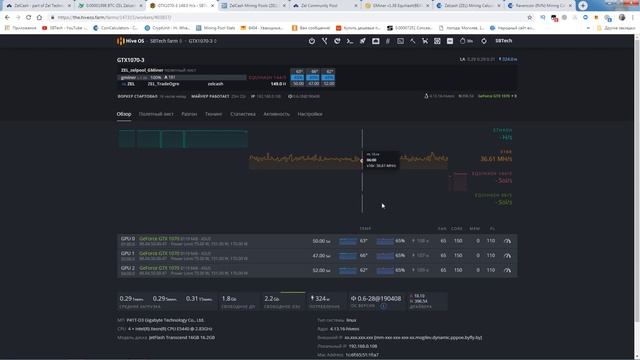Click the browser Back arrow
Image resolution: width=640 pixels, height=360 pixels.
pyautogui.click(x=7, y=18)
